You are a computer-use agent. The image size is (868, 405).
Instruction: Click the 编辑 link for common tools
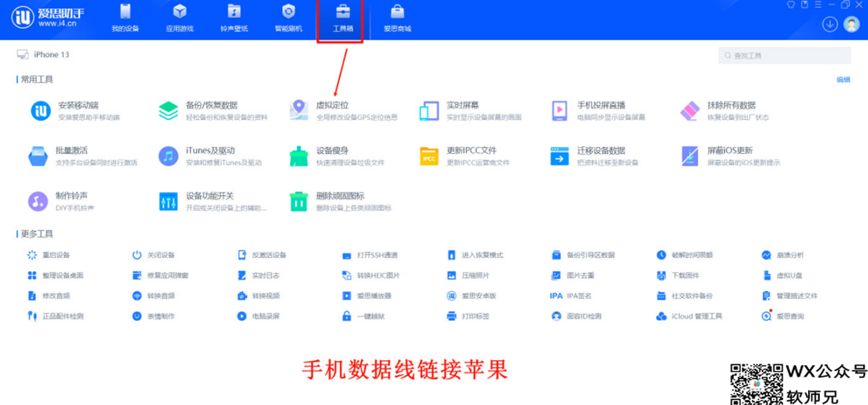pyautogui.click(x=843, y=80)
